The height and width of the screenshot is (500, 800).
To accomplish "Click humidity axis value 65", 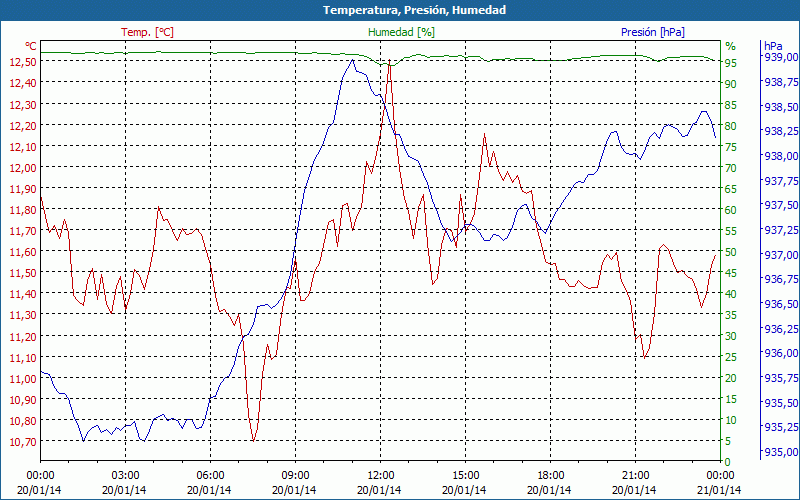I will coord(731,189).
